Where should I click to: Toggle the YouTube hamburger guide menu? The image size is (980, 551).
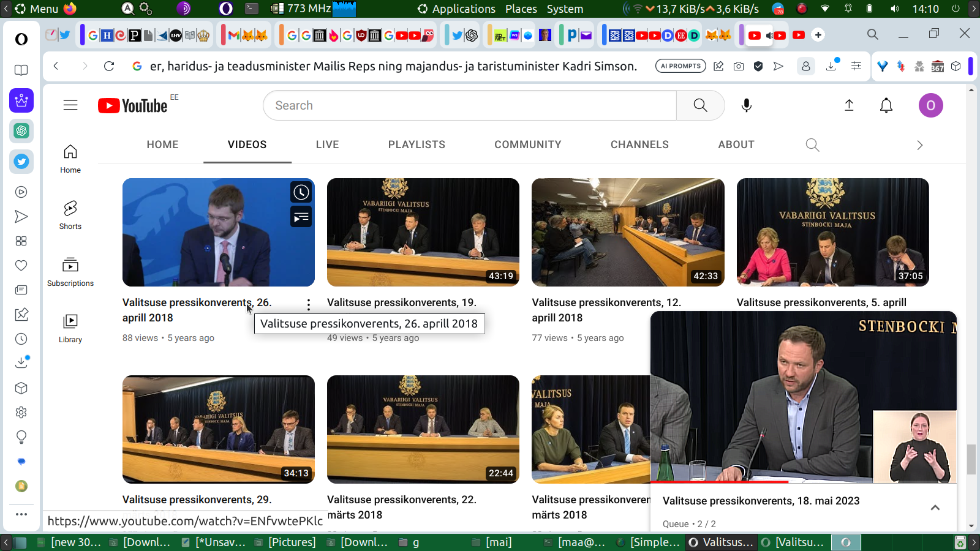click(70, 105)
